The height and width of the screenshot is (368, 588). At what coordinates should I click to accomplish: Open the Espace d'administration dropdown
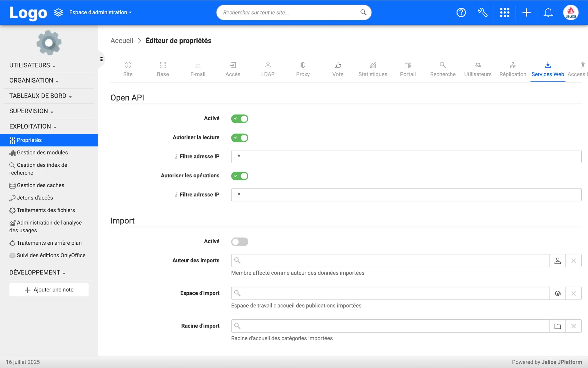(x=100, y=12)
